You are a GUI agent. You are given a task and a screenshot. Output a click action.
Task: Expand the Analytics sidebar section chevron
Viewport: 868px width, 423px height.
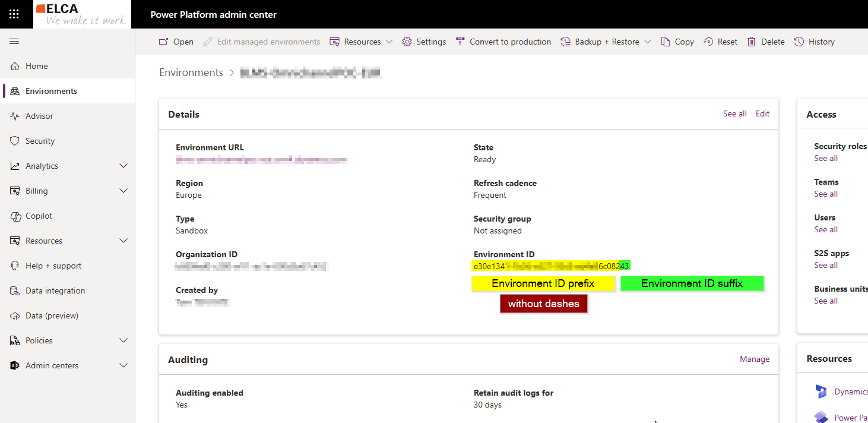click(123, 166)
